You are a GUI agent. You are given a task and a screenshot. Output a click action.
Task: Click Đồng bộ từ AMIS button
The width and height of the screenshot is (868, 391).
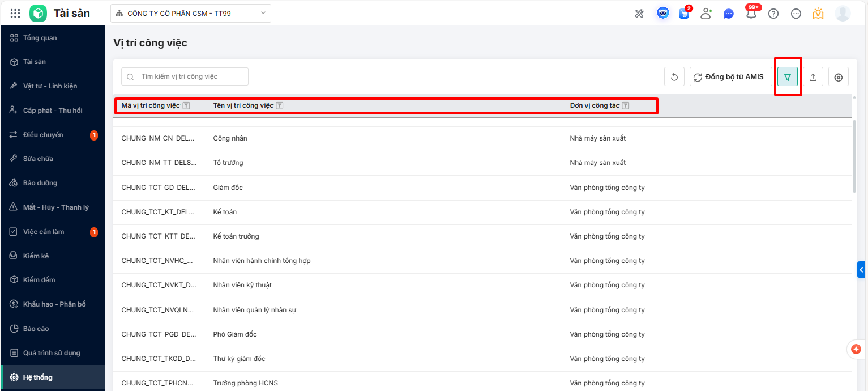pos(730,77)
